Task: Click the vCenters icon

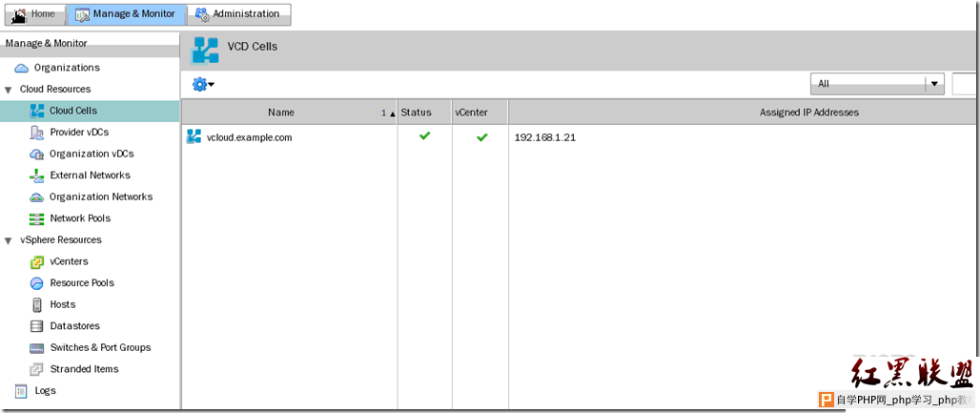Action: pos(37,262)
